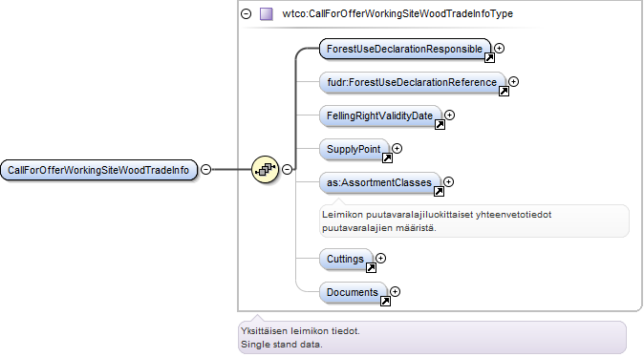Screen dimensions: 644x357
Task: Follow the ForestUseDeclarationResponsible reference arrow icon
Action: (x=489, y=58)
